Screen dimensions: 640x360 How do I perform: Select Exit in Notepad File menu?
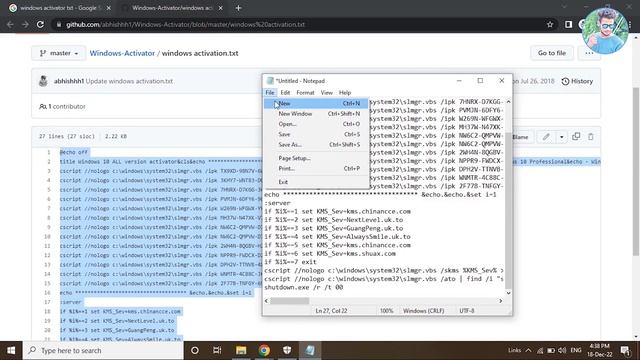click(316, 182)
